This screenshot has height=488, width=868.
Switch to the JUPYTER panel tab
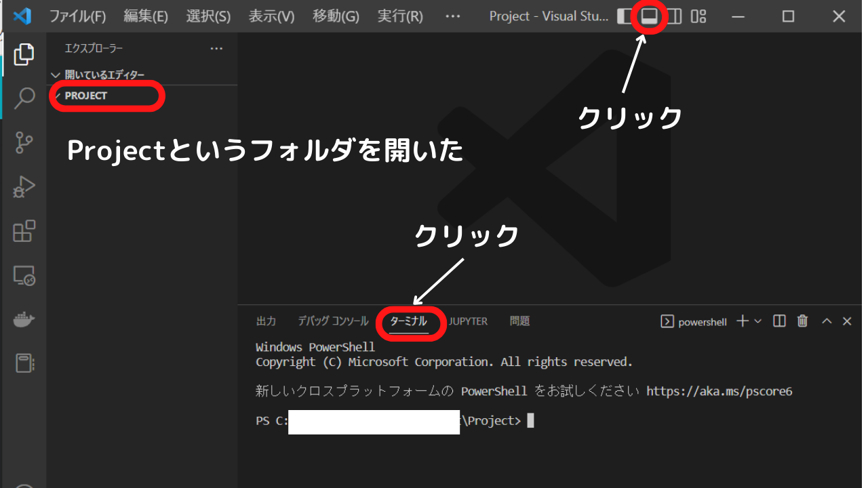pyautogui.click(x=468, y=321)
